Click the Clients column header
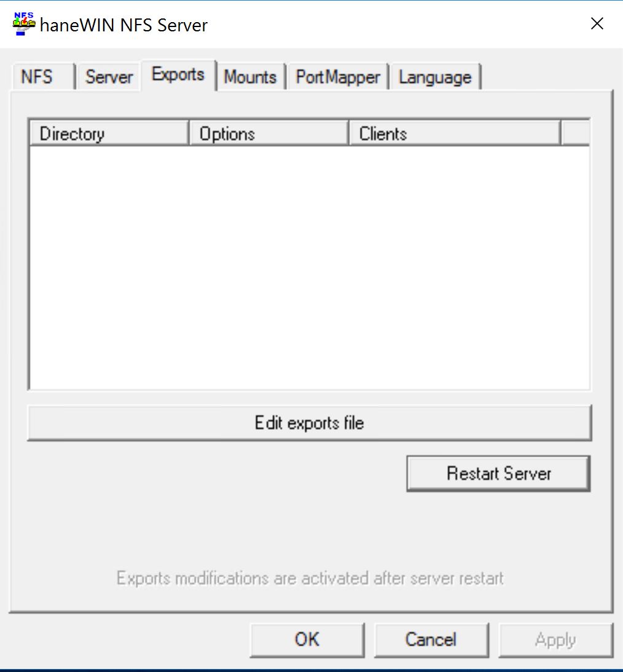 tap(455, 133)
